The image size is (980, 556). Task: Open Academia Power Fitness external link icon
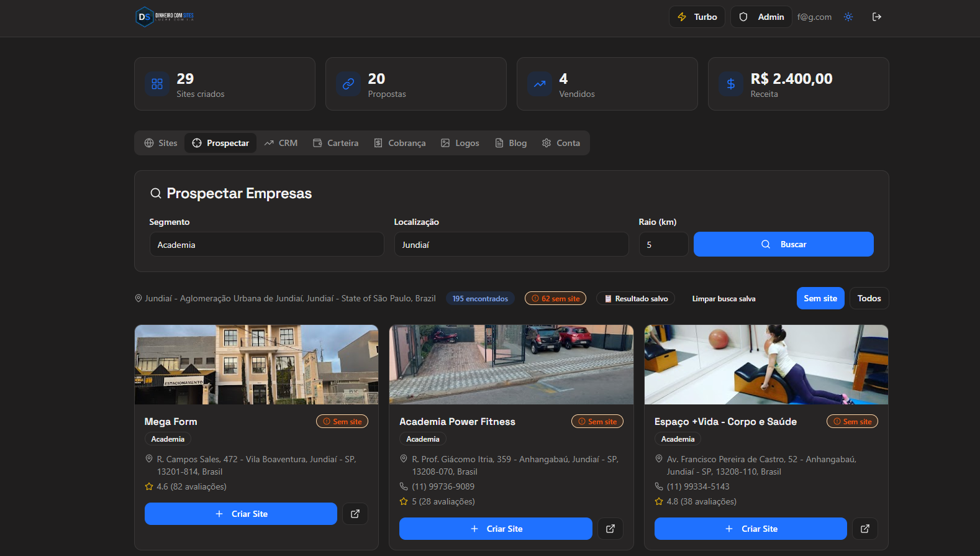click(610, 529)
